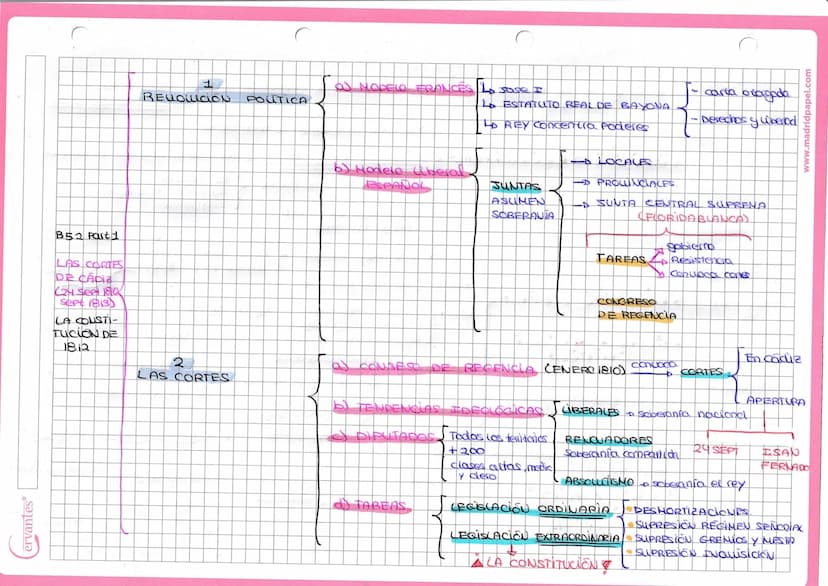Click the date "(ENERO 1810)"
Viewport: 828px width, 586px height.
[585, 370]
